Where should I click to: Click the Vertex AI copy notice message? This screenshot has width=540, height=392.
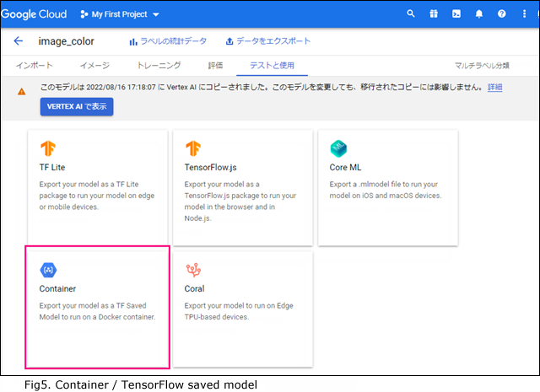click(262, 87)
